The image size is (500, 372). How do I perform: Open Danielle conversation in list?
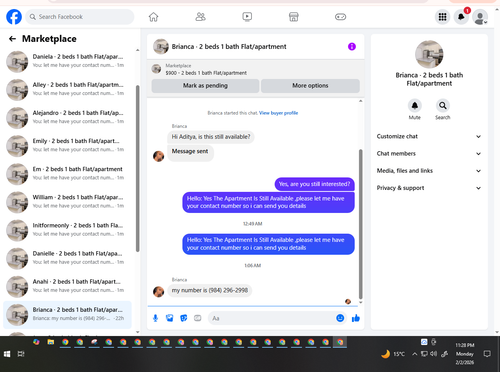pos(67,258)
